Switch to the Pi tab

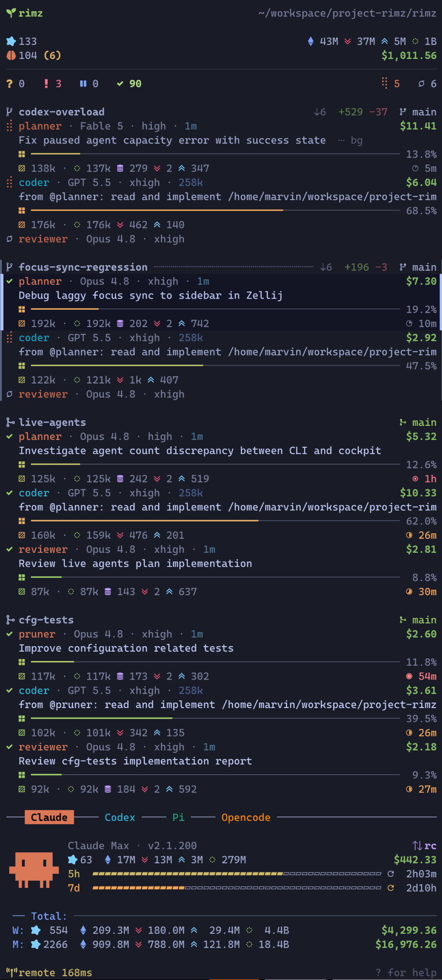point(178,818)
